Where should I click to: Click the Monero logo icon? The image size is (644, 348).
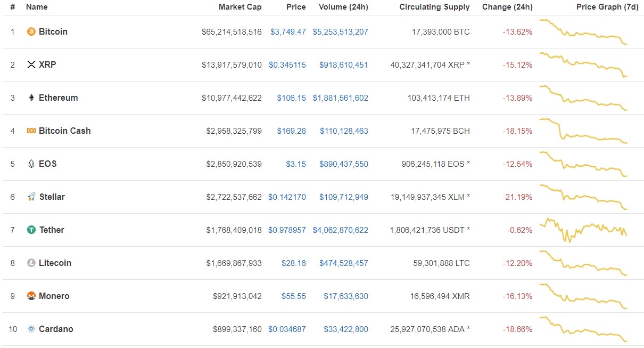tap(31, 296)
